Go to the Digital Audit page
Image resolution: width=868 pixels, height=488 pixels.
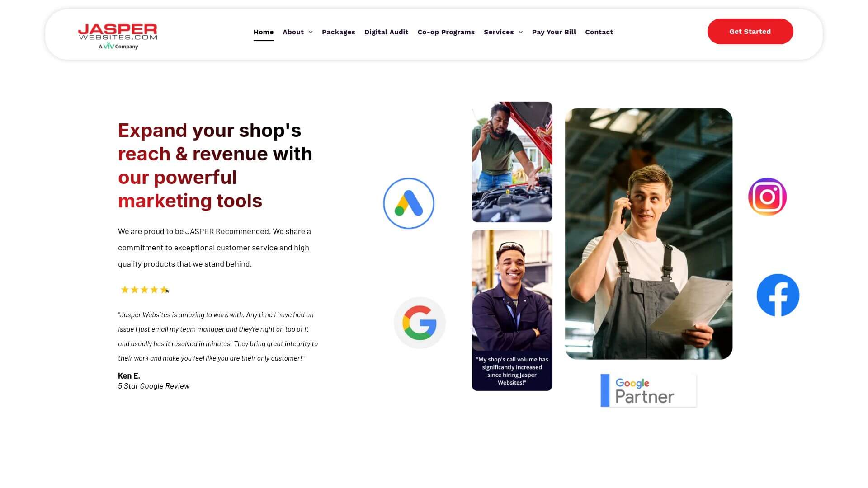tap(386, 32)
